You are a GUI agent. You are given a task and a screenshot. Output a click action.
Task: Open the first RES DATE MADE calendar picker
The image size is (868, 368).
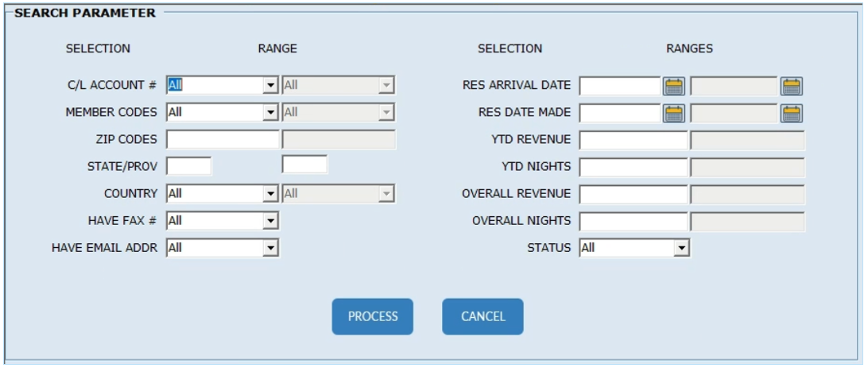coord(674,113)
